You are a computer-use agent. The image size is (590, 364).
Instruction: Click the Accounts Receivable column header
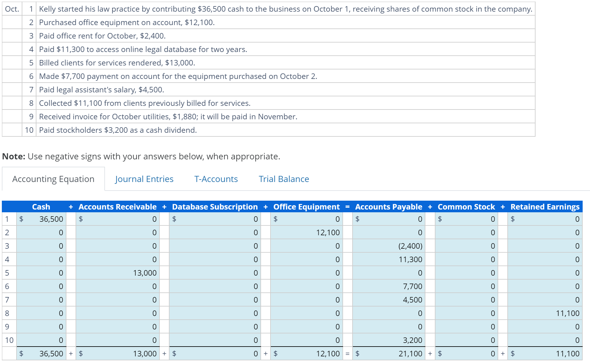click(118, 207)
